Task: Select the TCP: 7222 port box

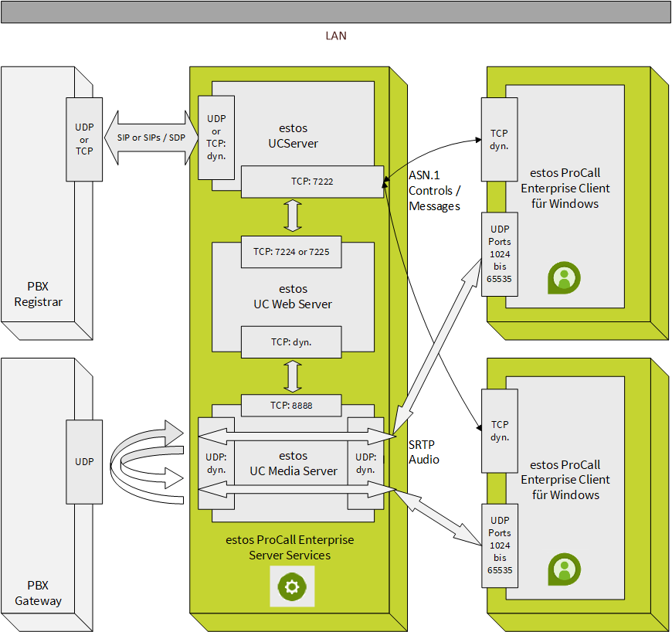Action: point(312,182)
